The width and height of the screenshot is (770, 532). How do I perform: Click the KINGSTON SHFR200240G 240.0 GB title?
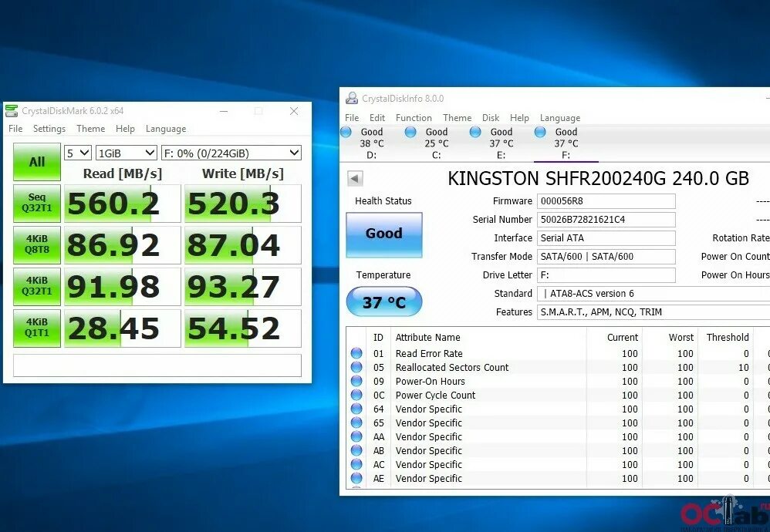coord(598,178)
